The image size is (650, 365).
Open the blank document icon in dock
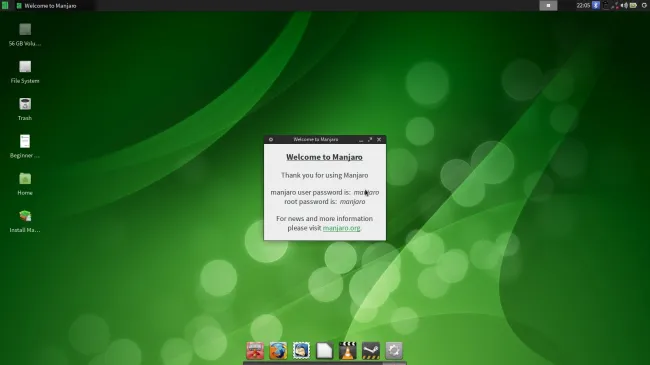pyautogui.click(x=324, y=350)
